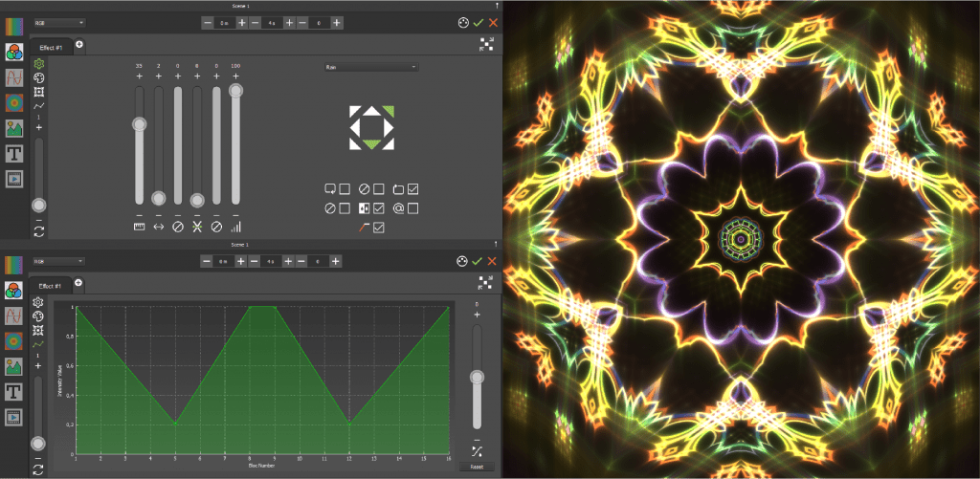Screen dimensions: 980x479
Task: Click the slider handle showing value 100
Action: 235,91
